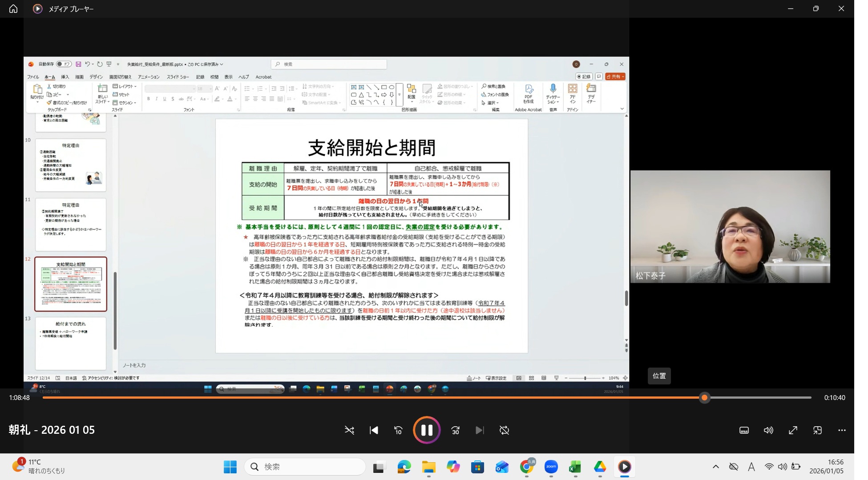
Task: Open the weather widget showing 11°C
Action: pos(38,466)
